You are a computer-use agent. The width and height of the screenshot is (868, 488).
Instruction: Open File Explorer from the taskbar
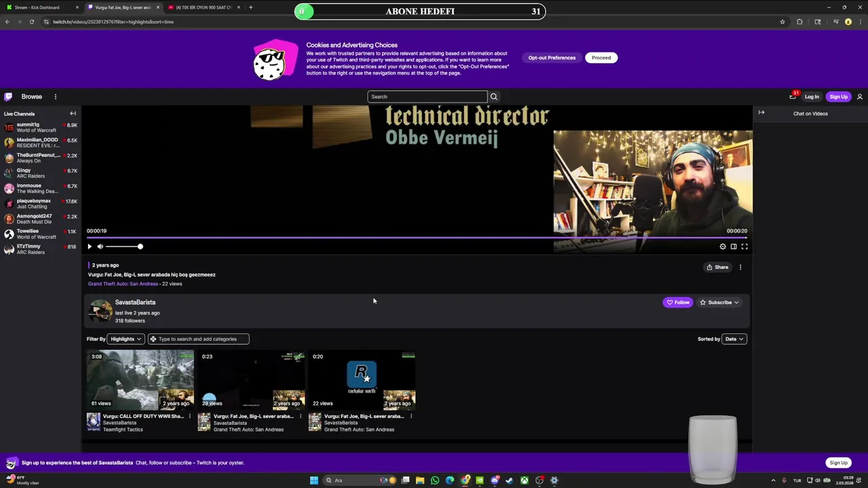click(420, 481)
